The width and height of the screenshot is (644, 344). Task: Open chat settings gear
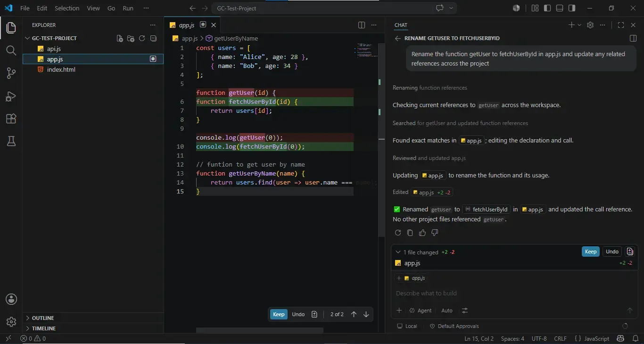point(590,25)
